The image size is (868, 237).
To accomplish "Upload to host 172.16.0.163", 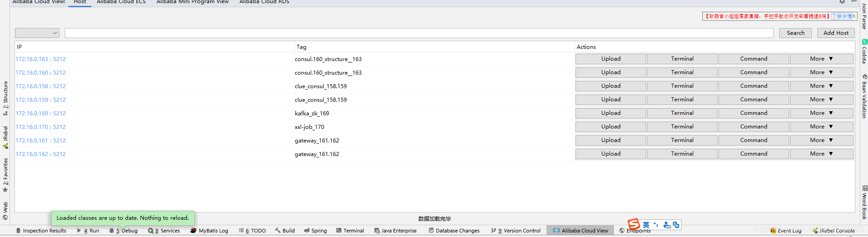I will (x=611, y=59).
